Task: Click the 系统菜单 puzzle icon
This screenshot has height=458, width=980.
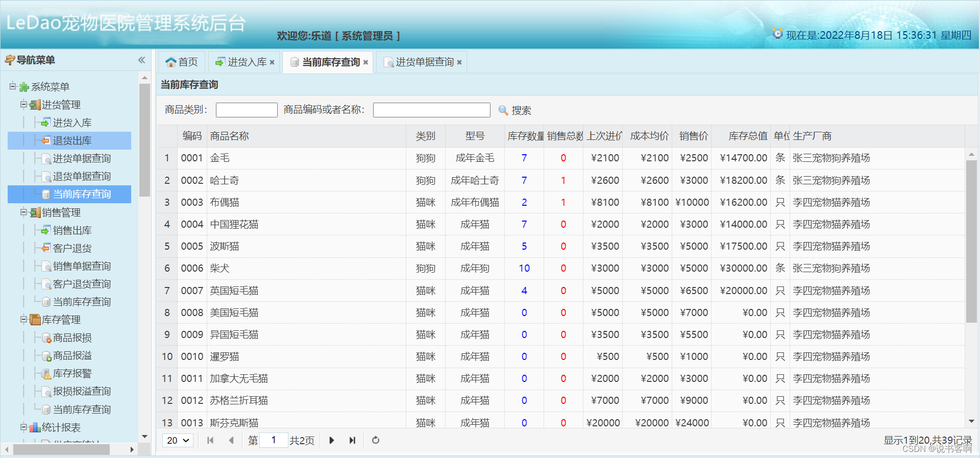Action: point(24,87)
